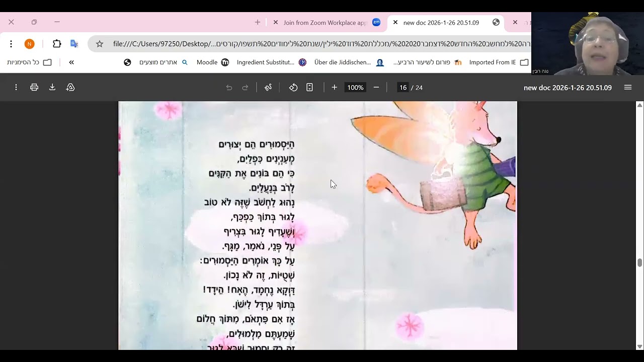Toggle the PDF sidebar hamburger menu
Screen dimensions: 644x362
628,87
